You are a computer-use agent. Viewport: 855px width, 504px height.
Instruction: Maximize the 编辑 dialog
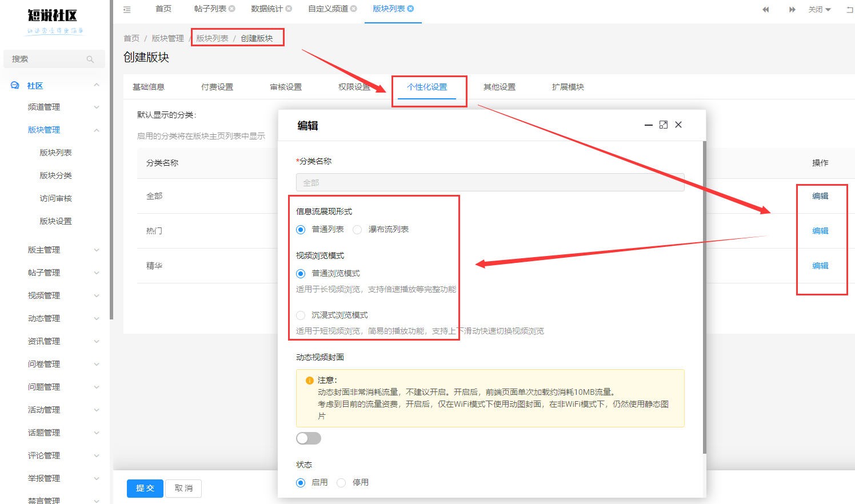(664, 125)
